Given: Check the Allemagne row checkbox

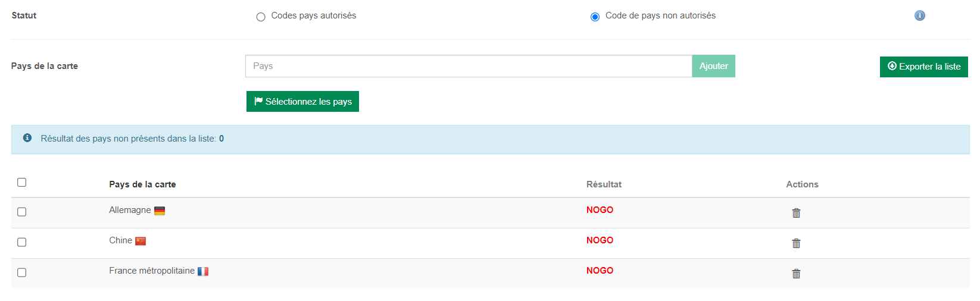Looking at the screenshot, I should point(22,212).
